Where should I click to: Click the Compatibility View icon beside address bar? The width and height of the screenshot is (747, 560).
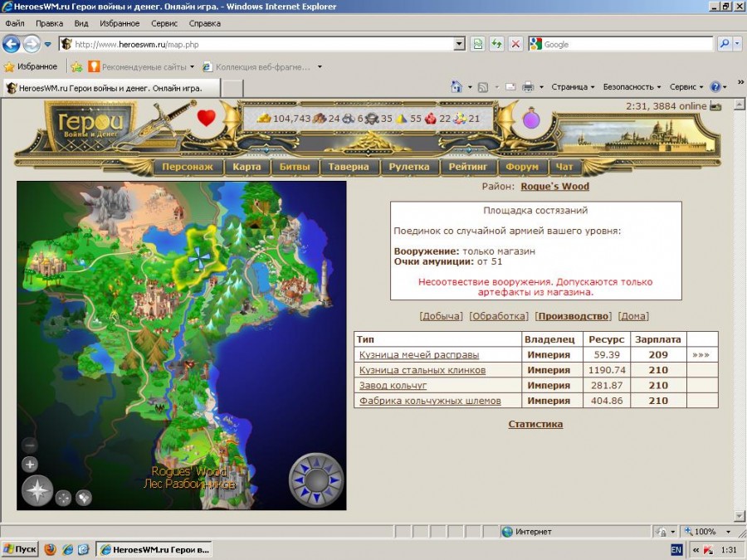coord(477,44)
